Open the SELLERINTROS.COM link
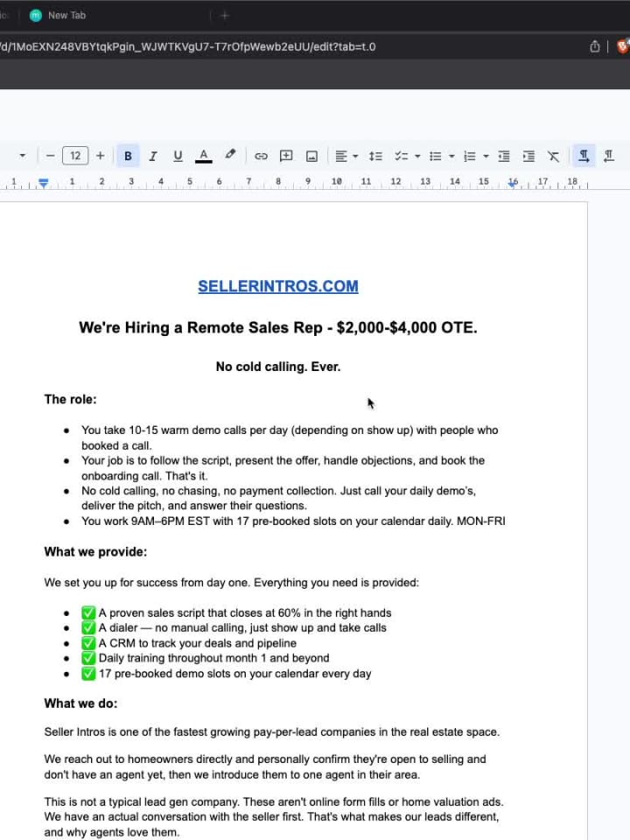 pyautogui.click(x=278, y=286)
